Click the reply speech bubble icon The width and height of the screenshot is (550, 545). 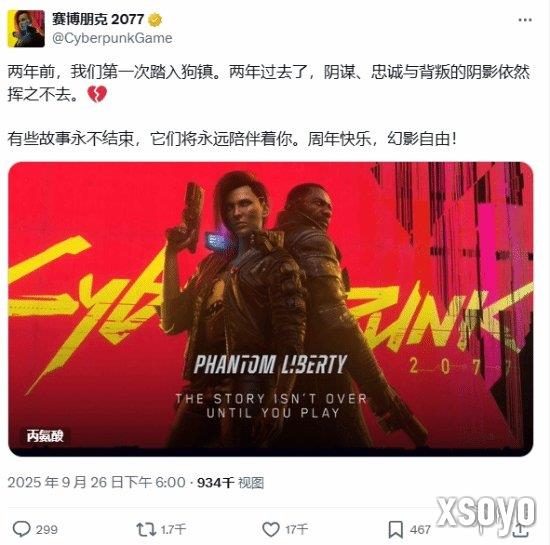pos(21,529)
